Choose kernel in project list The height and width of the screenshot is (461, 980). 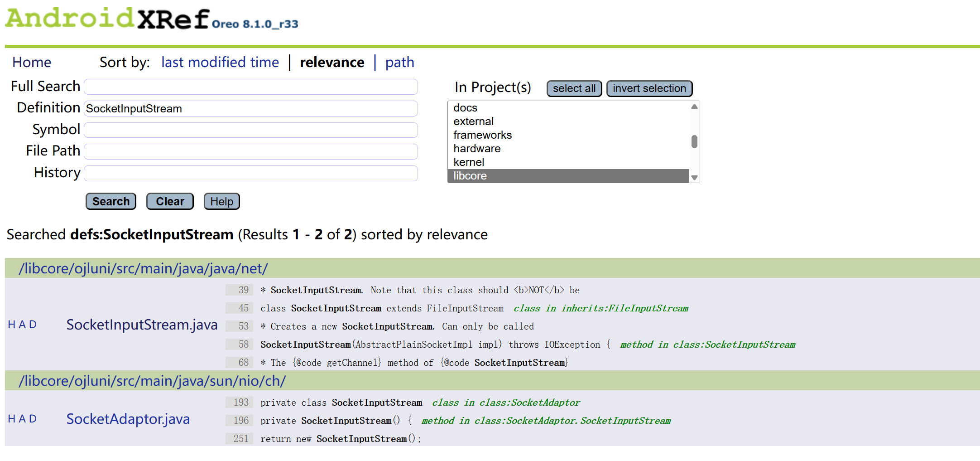click(469, 162)
